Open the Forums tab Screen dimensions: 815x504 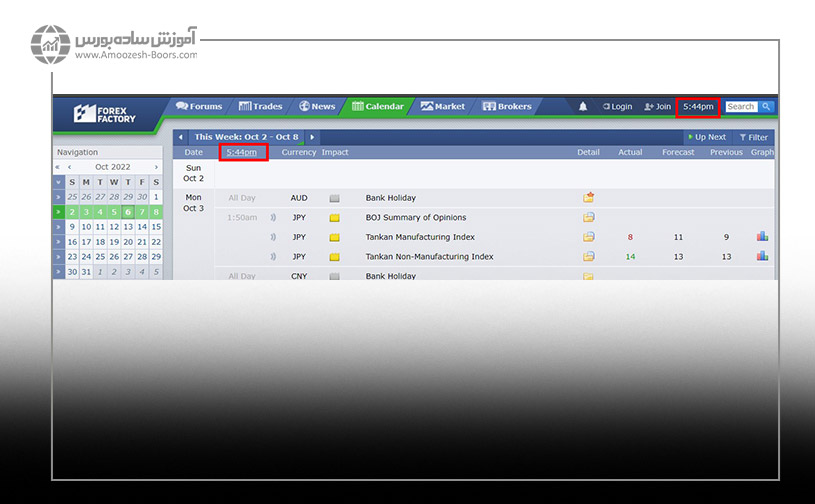point(199,106)
